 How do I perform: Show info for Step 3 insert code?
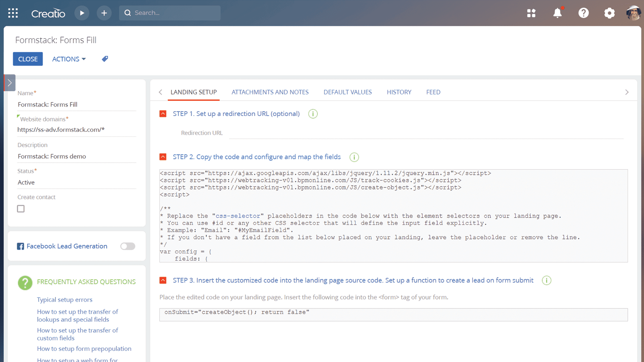point(546,281)
